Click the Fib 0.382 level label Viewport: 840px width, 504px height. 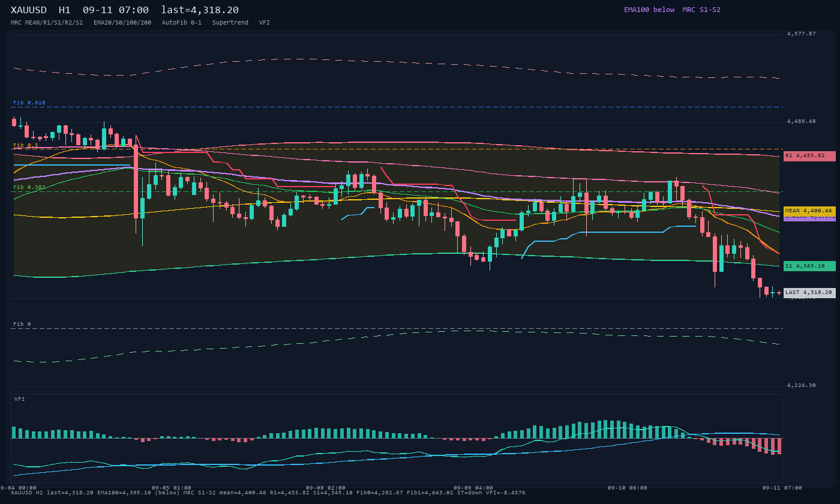(29, 187)
